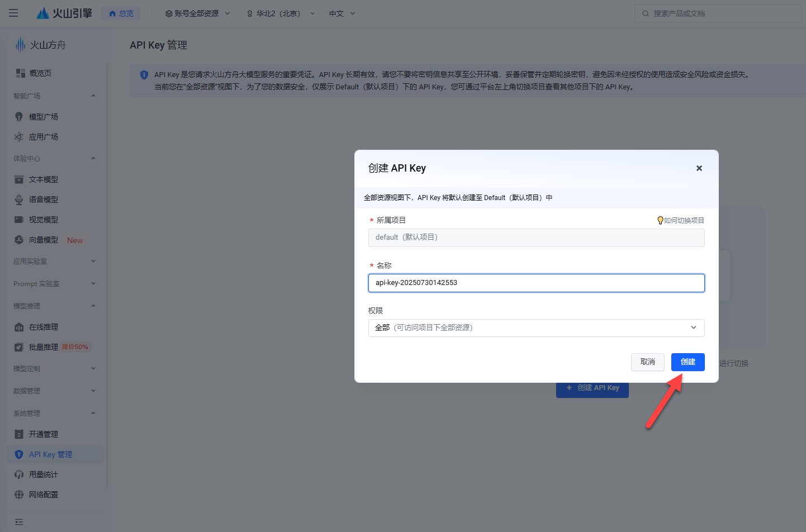Click the 用量统计 sidebar icon
Screen dimensions: 806x532
pos(19,474)
